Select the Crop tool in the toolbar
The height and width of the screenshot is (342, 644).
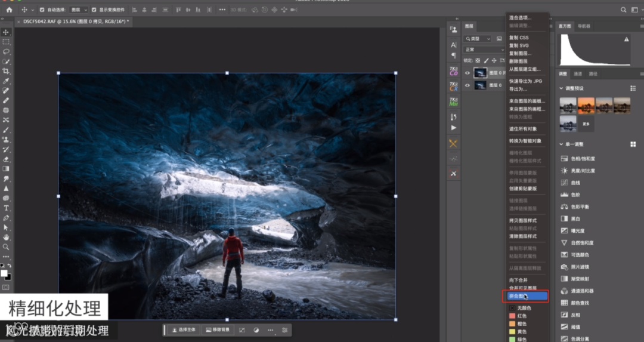(6, 71)
